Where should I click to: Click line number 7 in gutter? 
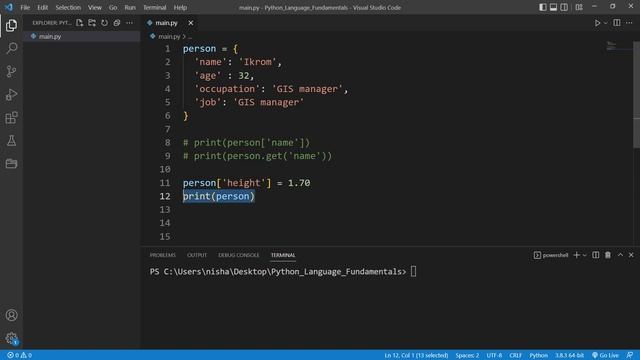tap(167, 129)
